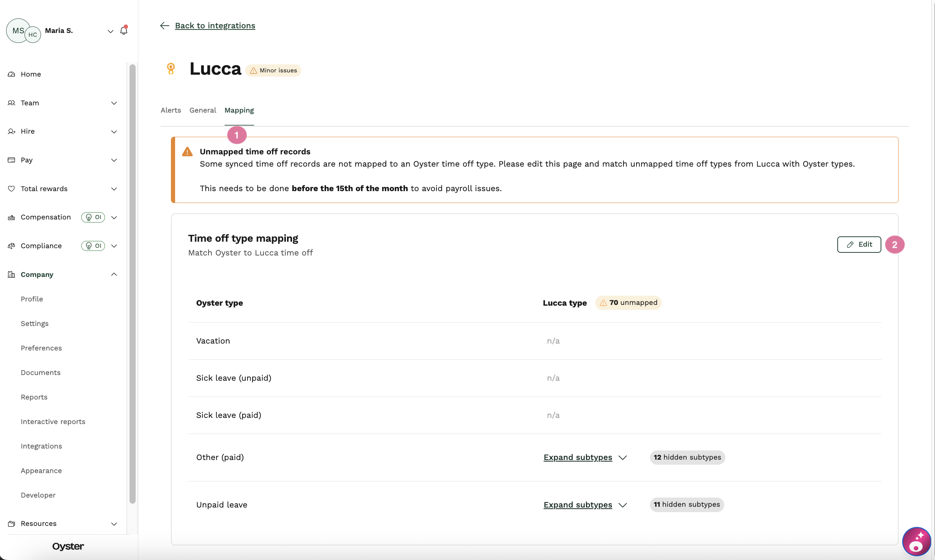
Task: Click the Pay card icon
Action: (x=11, y=160)
